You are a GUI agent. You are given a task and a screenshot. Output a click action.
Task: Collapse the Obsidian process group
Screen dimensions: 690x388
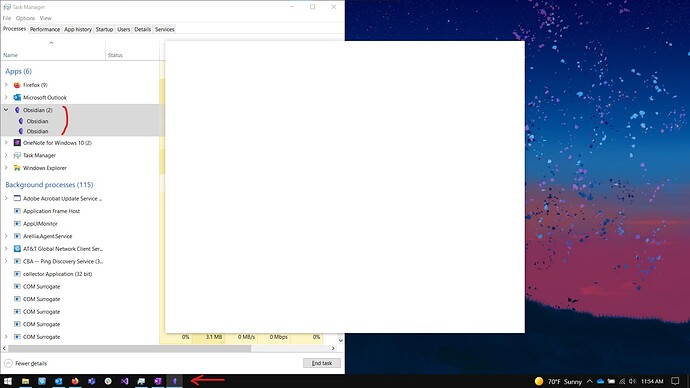tap(6, 110)
